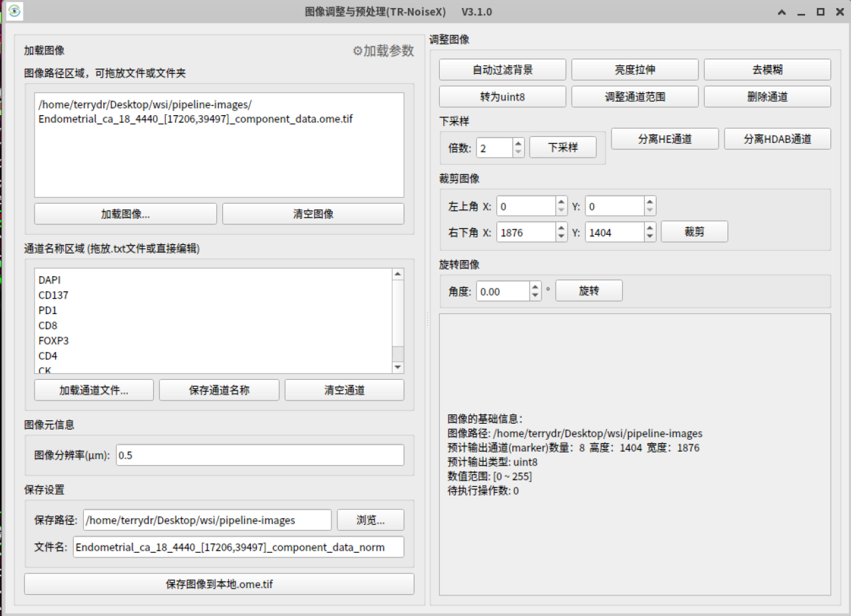This screenshot has height=616, width=851.
Task: Click the 旋转 rotate button
Action: (589, 291)
